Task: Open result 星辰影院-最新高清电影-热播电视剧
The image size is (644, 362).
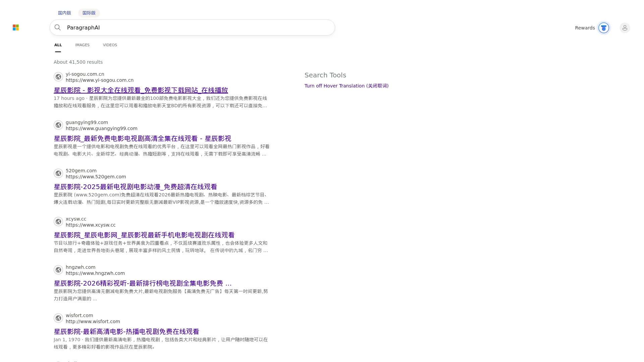Action: (126, 331)
